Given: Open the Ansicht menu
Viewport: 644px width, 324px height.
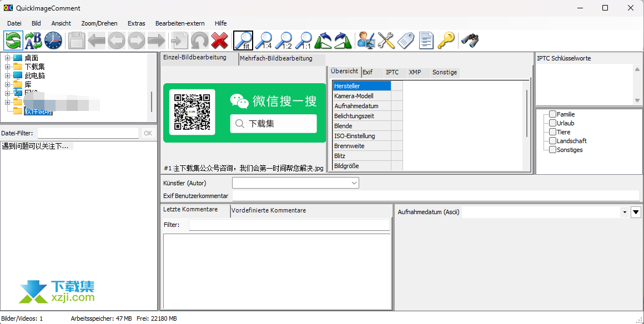Looking at the screenshot, I should pyautogui.click(x=61, y=23).
